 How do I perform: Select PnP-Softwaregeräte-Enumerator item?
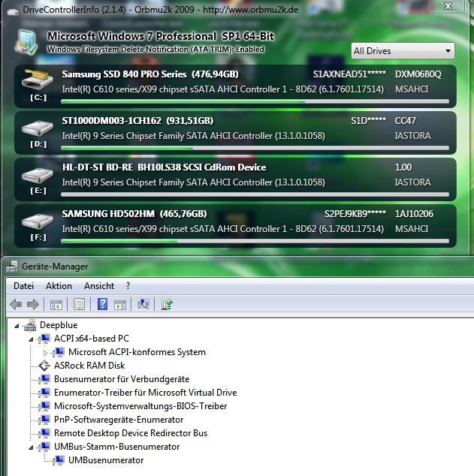(x=119, y=420)
